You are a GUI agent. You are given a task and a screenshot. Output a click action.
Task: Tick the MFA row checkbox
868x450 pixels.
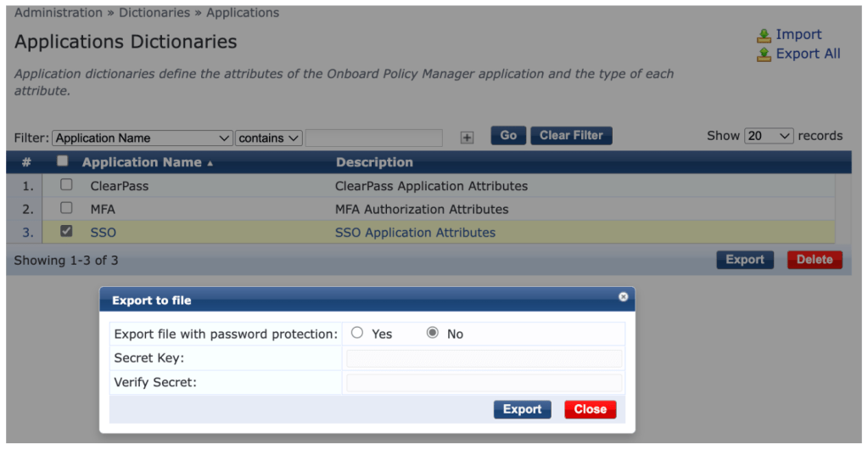[66, 208]
